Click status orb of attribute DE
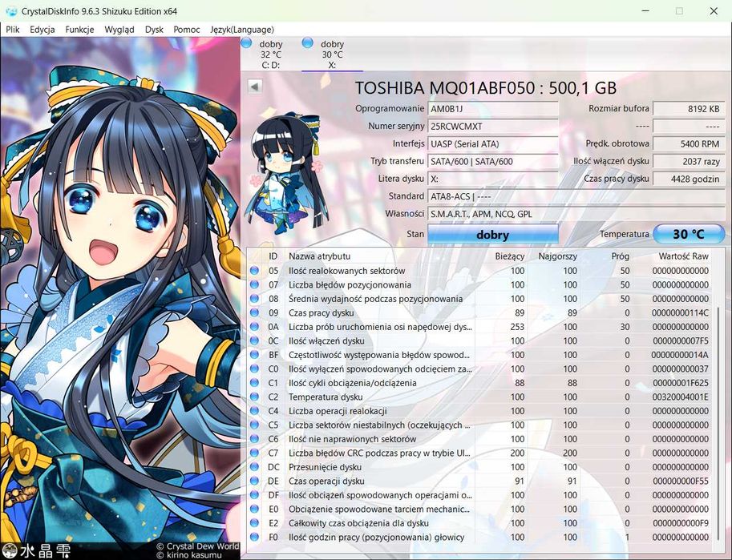Screen dimensions: 732x560 click(254, 481)
